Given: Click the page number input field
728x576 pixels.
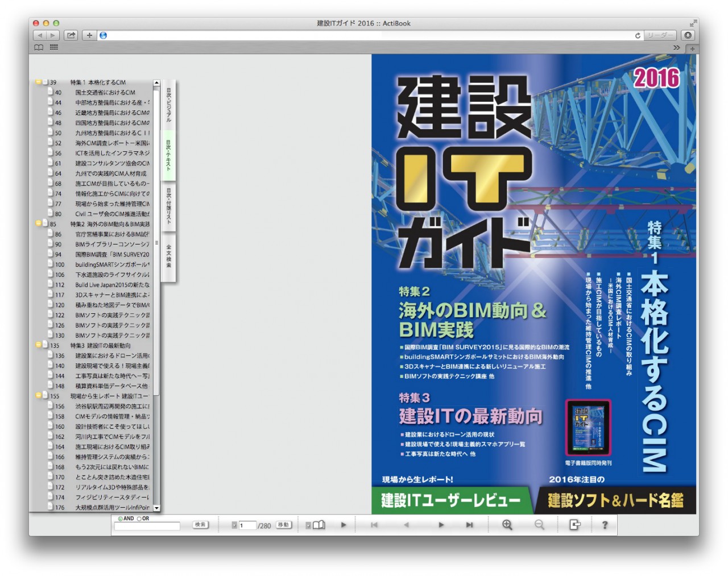Looking at the screenshot, I should tap(247, 525).
